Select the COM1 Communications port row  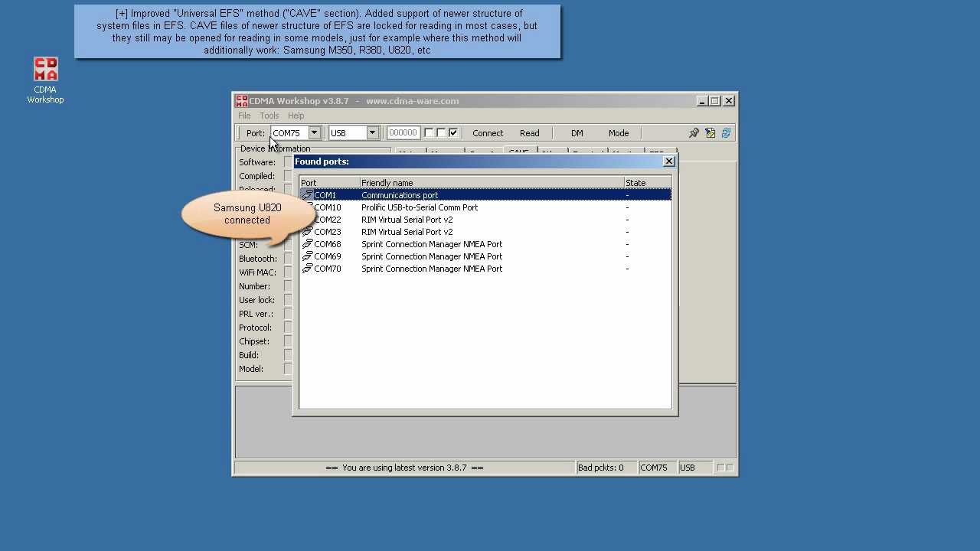pos(485,195)
